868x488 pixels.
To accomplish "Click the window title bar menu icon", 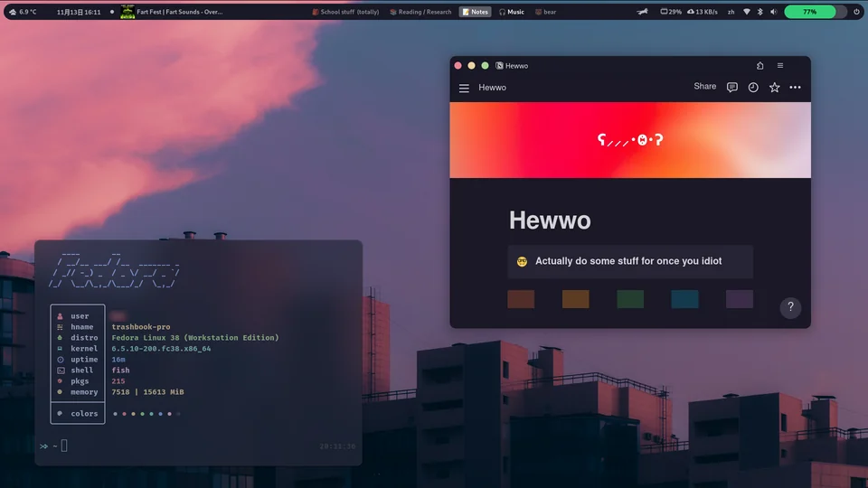I will tap(780, 65).
